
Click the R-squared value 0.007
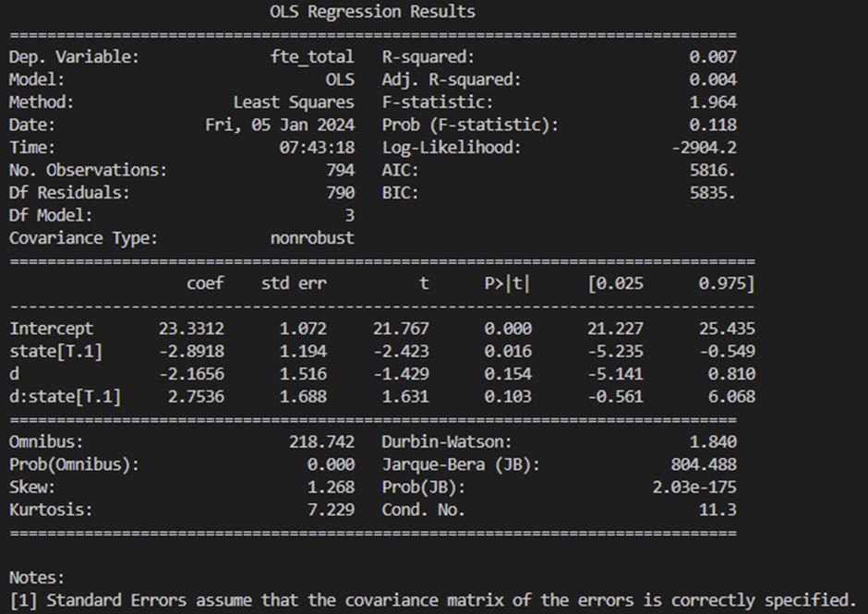coord(713,57)
